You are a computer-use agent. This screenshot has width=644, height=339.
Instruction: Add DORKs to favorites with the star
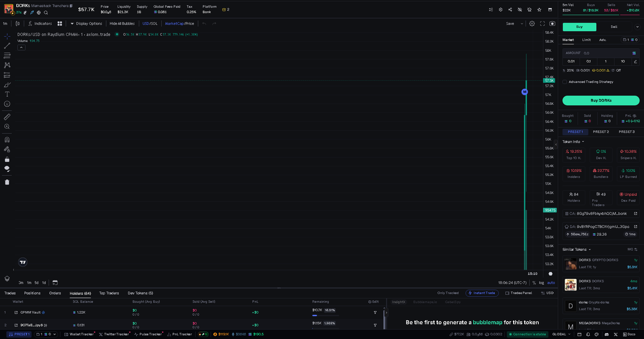click(x=539, y=10)
